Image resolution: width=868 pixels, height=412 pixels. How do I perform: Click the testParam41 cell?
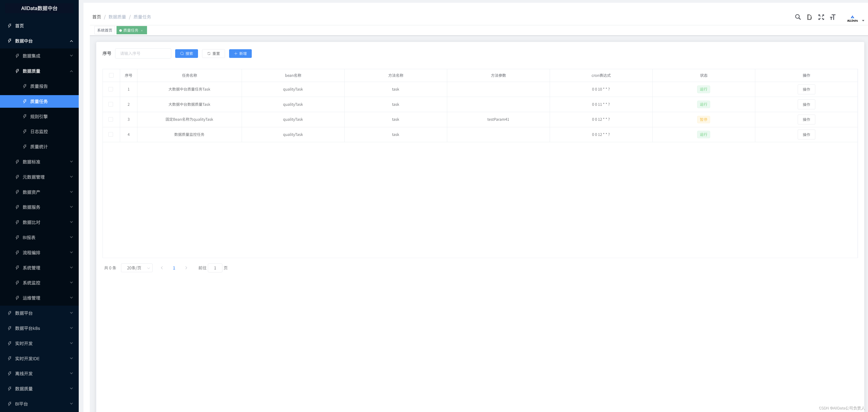coord(498,119)
